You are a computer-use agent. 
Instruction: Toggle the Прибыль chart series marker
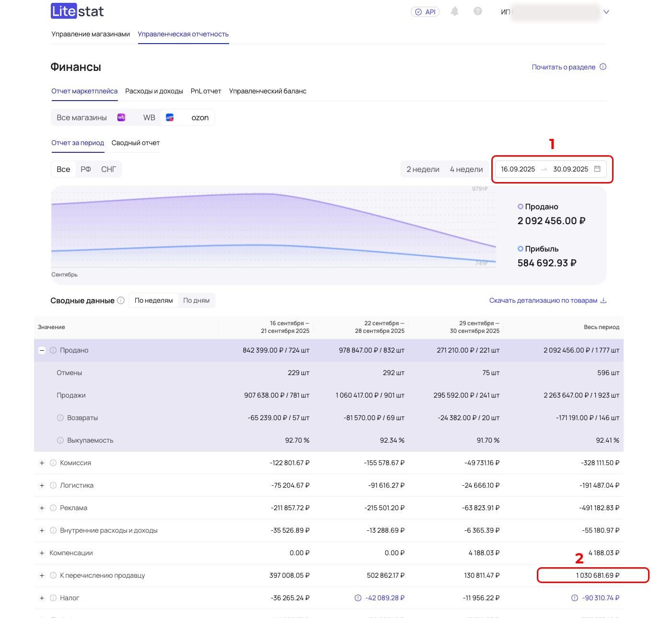click(x=521, y=249)
